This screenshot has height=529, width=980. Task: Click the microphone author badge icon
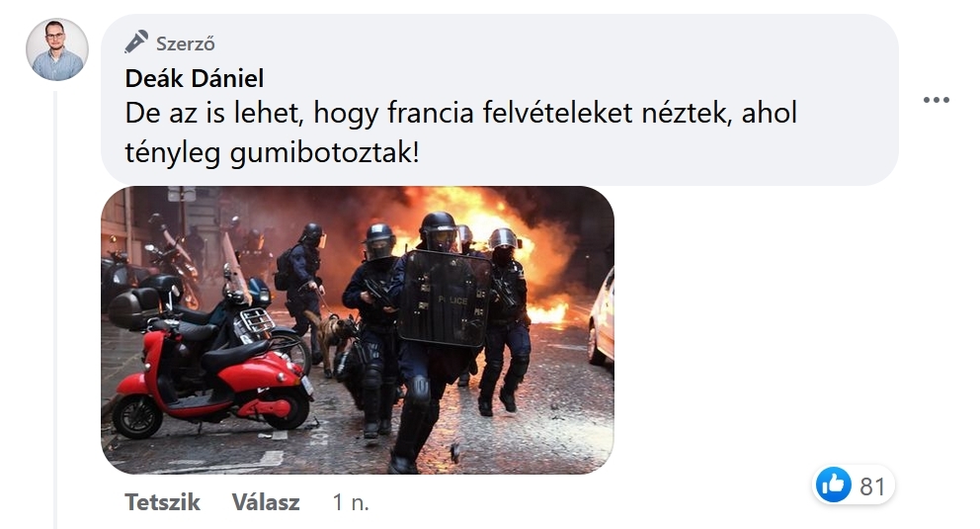pos(136,43)
